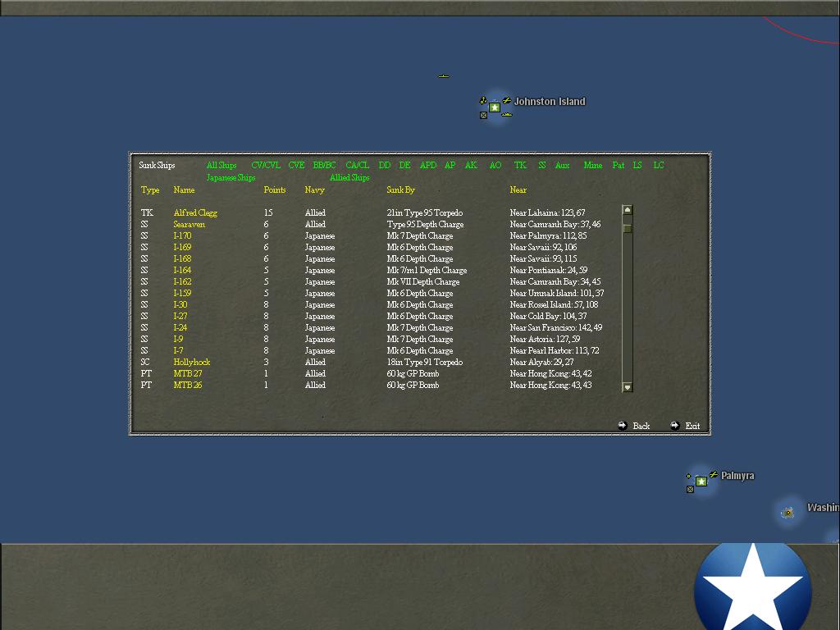Click the arrow icon beside Exit

674,426
